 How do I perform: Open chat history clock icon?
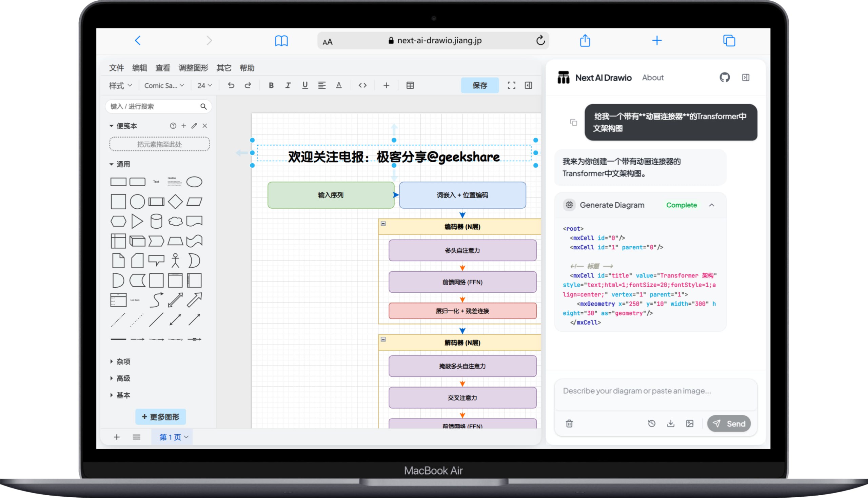651,423
